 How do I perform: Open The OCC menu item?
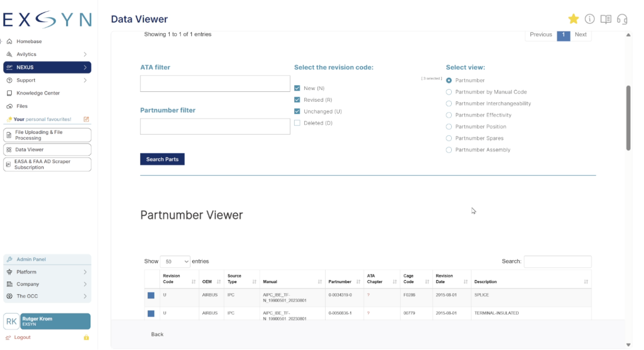(x=47, y=296)
